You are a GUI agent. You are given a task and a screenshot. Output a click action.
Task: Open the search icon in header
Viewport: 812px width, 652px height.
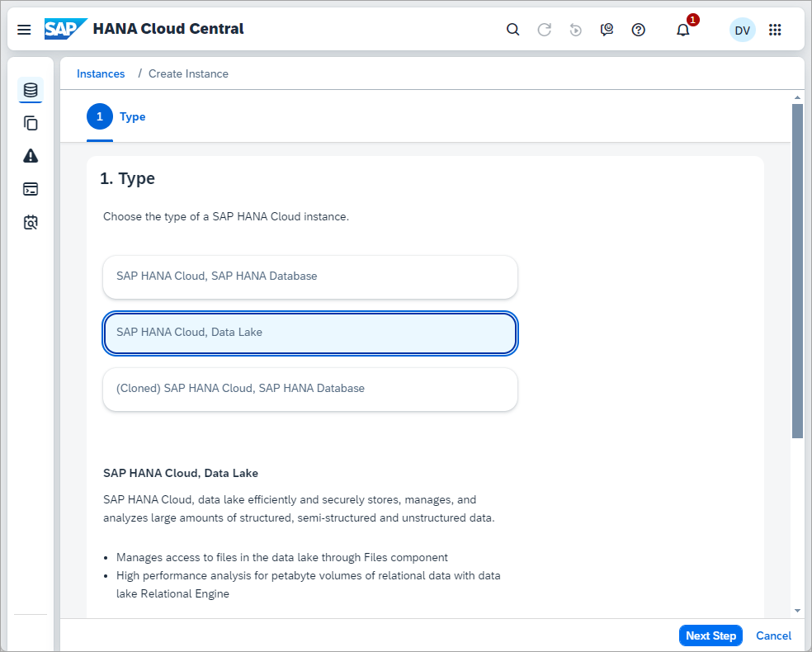tap(512, 30)
